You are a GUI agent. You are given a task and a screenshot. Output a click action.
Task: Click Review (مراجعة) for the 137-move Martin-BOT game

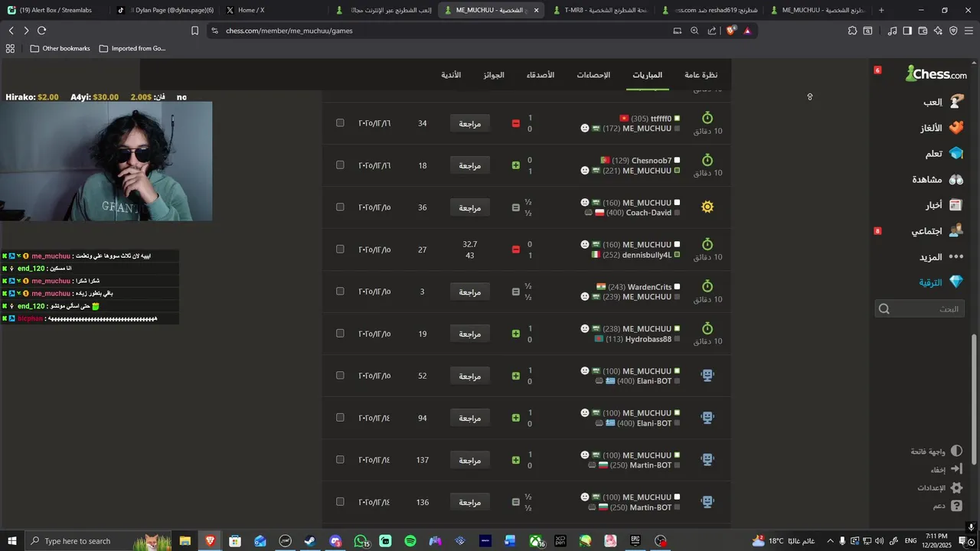[469, 460]
